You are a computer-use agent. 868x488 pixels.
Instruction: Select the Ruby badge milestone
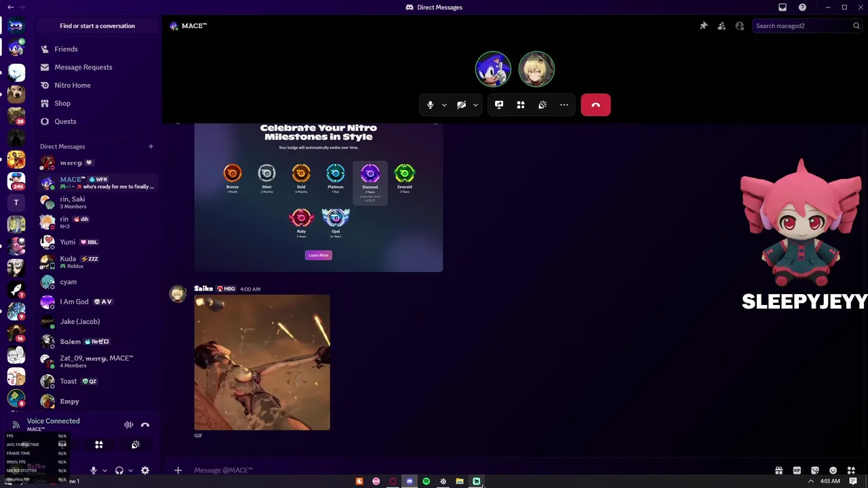pyautogui.click(x=301, y=223)
